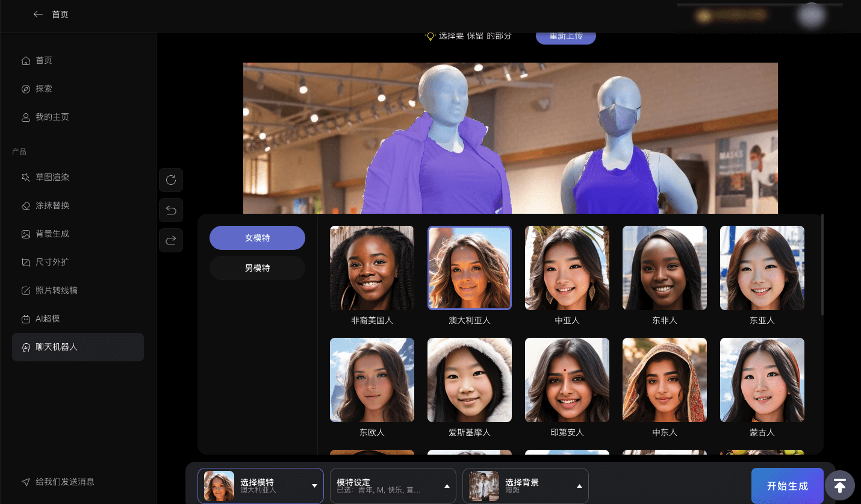
Task: Open 我的主页 in the sidebar
Action: tap(52, 117)
